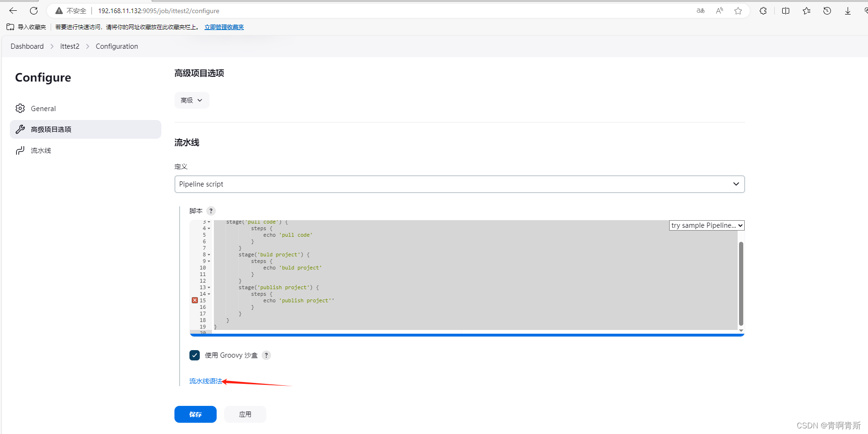Image resolution: width=868 pixels, height=434 pixels.
Task: Click code line echo 'pull code'
Action: coord(288,235)
